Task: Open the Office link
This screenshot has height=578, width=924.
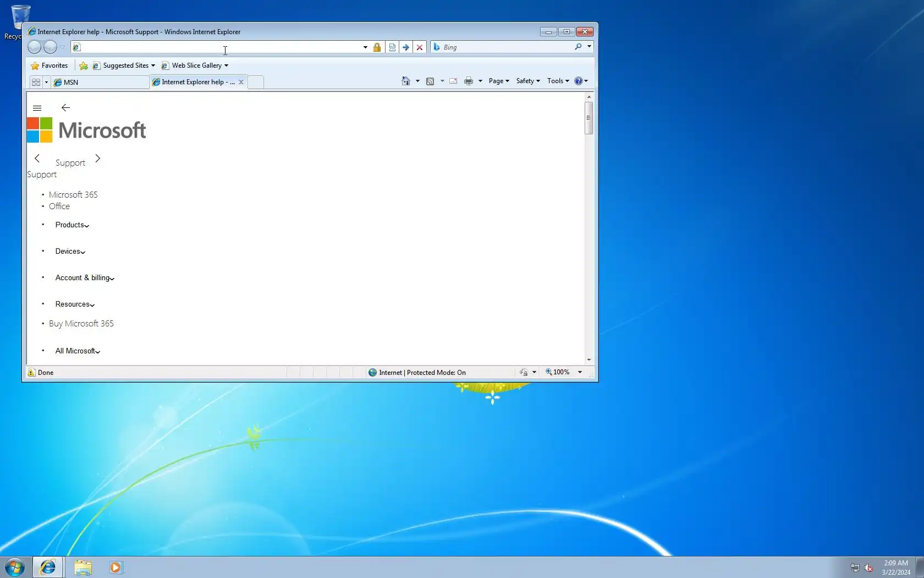Action: (x=59, y=206)
